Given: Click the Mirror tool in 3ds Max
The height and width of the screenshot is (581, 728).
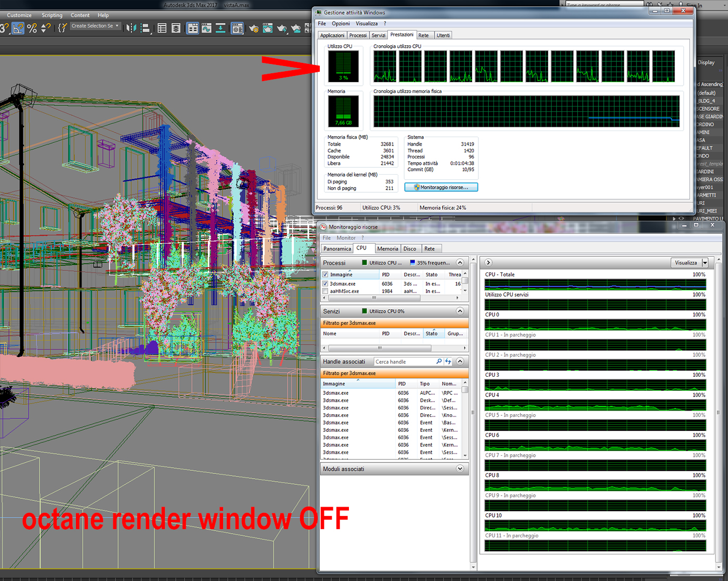Looking at the screenshot, I should (132, 28).
